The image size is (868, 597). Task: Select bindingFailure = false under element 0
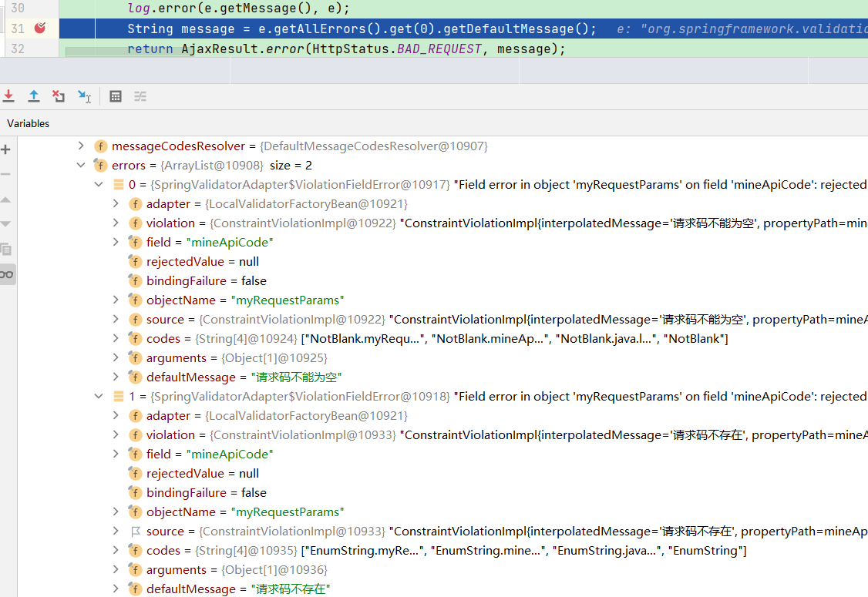point(442,281)
